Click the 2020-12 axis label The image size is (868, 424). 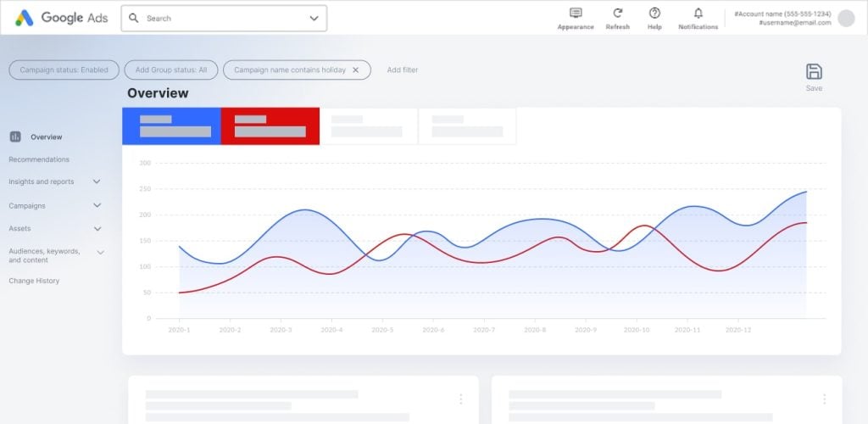pyautogui.click(x=738, y=330)
